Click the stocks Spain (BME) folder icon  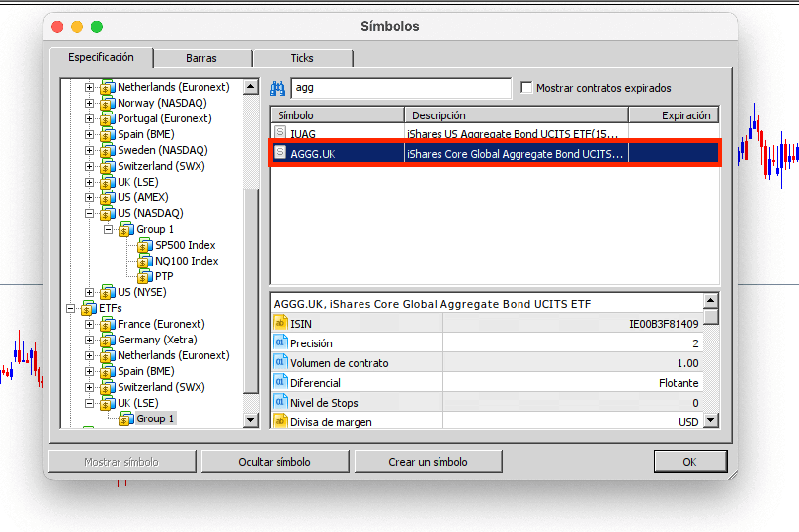click(x=107, y=134)
